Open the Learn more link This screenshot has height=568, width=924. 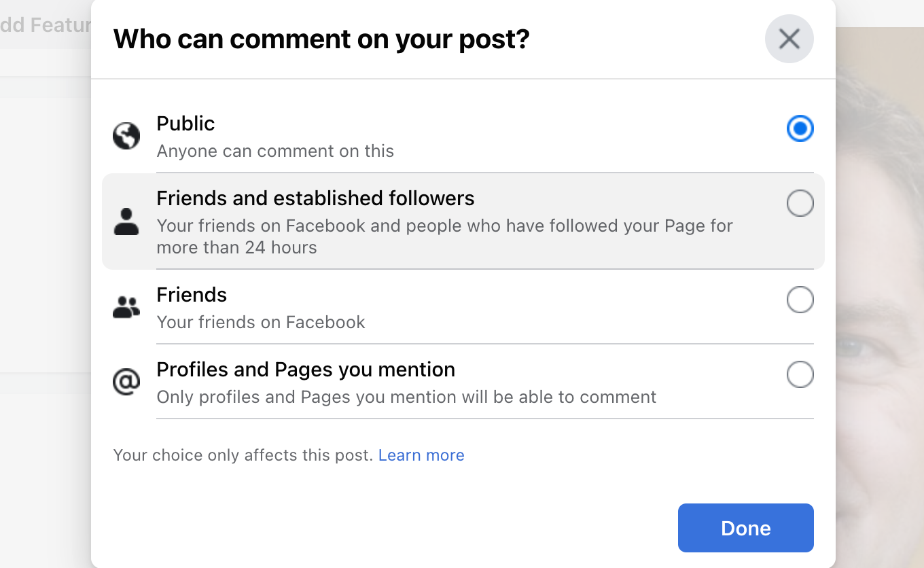pos(421,455)
